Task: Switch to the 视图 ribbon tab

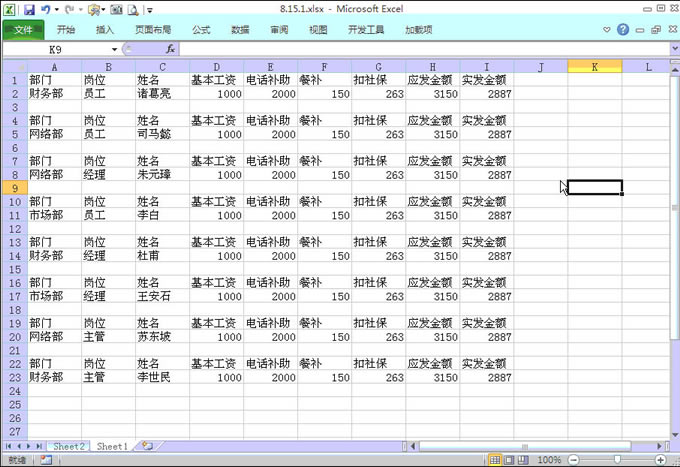Action: (318, 29)
